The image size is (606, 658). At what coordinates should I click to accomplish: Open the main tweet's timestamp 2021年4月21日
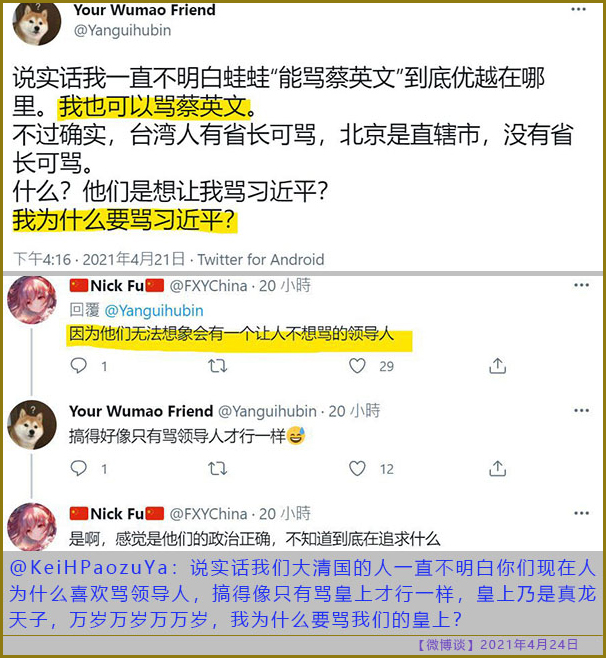click(133, 259)
